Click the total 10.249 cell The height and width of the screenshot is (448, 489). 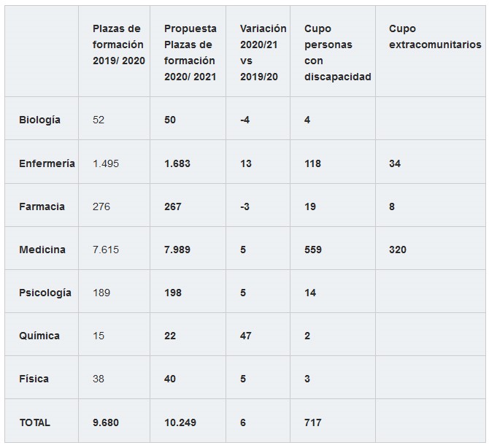click(x=180, y=422)
